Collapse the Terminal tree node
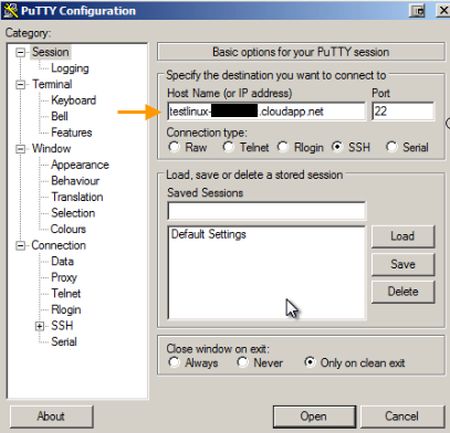This screenshot has width=450, height=433. 21,85
